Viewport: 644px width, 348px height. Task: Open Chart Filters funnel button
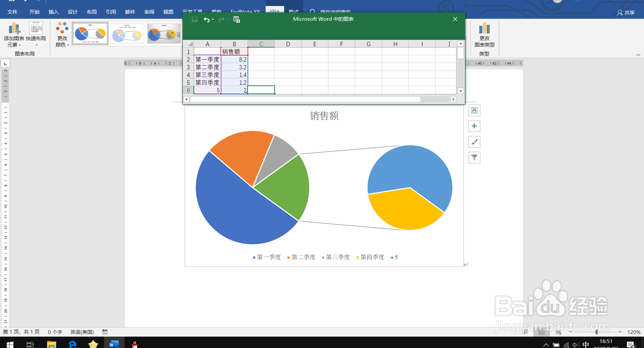click(474, 158)
